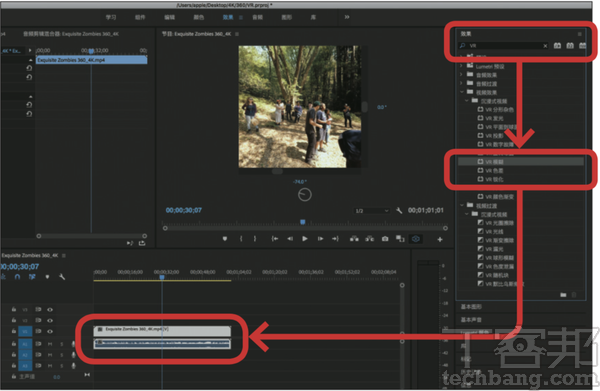Image resolution: width=600 pixels, height=391 pixels.
Task: Click the Extract button in program monitor
Action: point(369,239)
